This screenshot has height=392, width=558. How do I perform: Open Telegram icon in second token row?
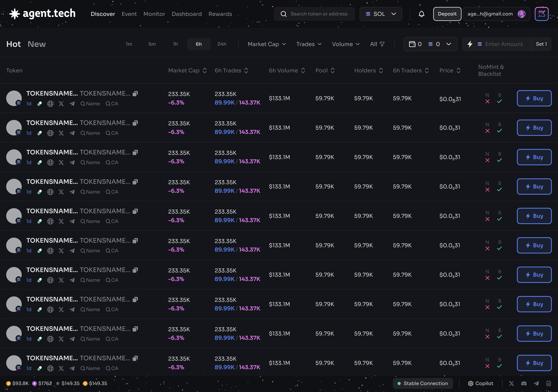[72, 133]
